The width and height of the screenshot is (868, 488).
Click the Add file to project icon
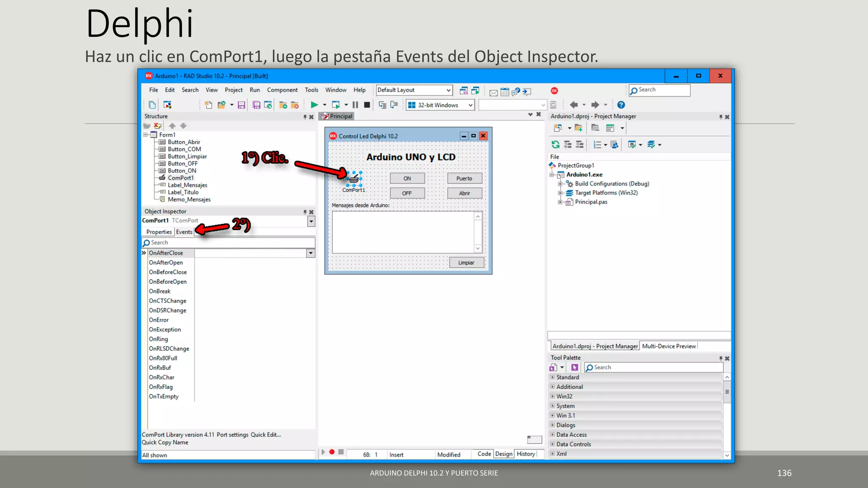pyautogui.click(x=283, y=105)
